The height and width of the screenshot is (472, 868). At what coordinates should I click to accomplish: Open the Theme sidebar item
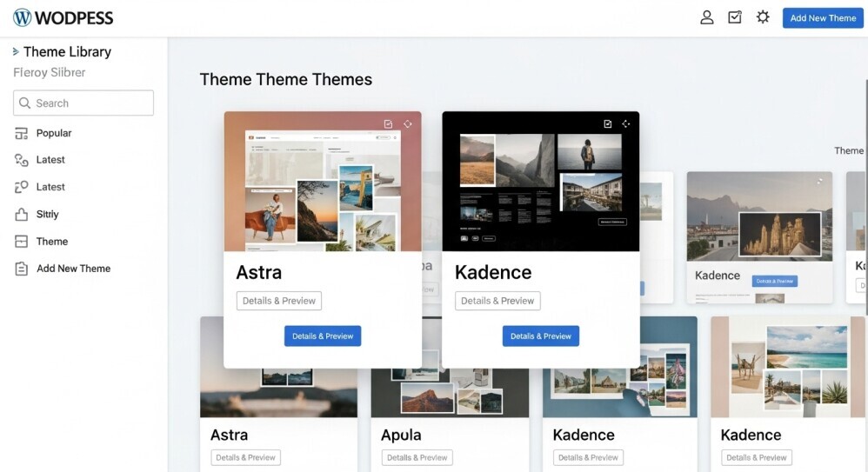click(x=52, y=242)
